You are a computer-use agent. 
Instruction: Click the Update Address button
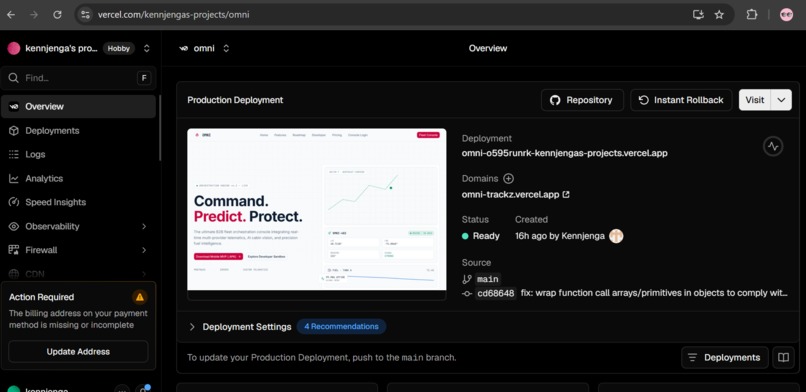pos(78,352)
